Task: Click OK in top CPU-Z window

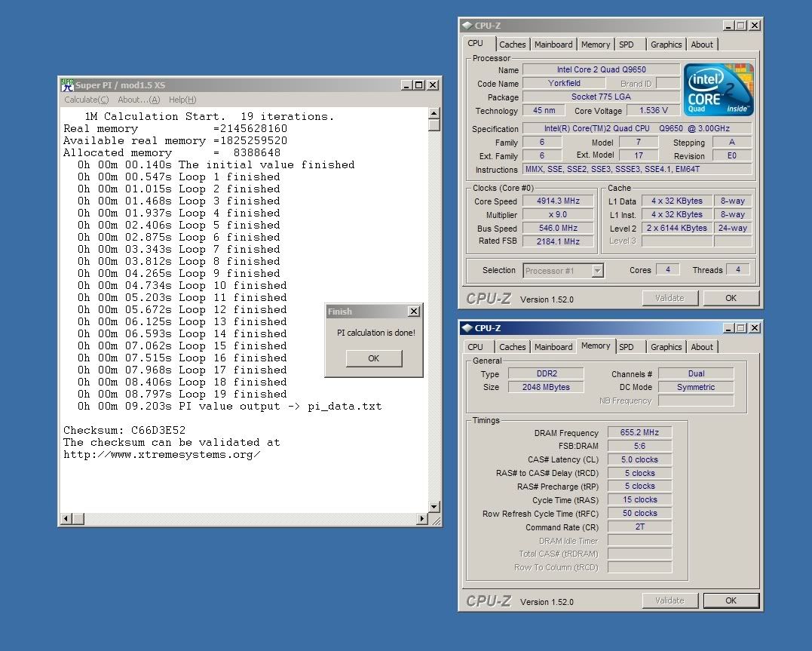Action: pos(731,298)
